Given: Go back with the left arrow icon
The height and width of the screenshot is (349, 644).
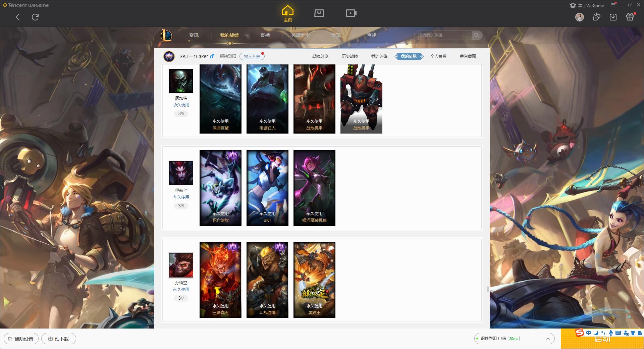Looking at the screenshot, I should [18, 17].
